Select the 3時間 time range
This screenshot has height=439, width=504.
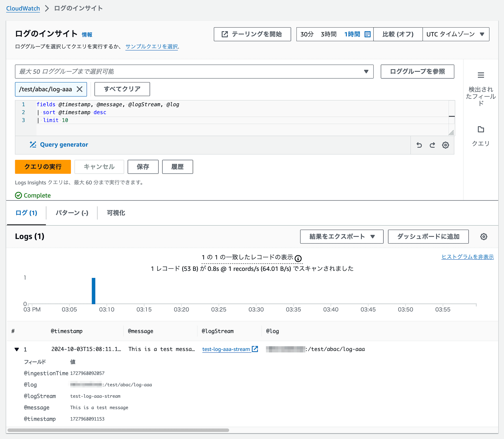pos(329,34)
